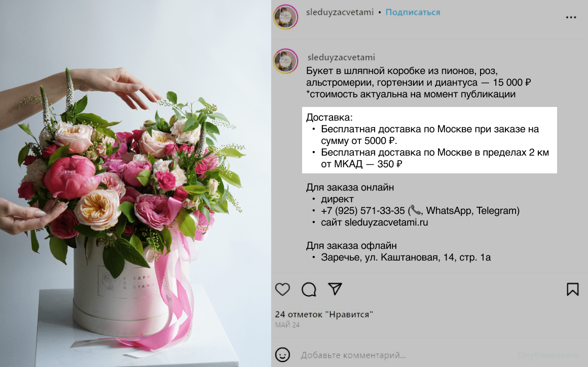Share post with paper plane icon

tap(335, 288)
